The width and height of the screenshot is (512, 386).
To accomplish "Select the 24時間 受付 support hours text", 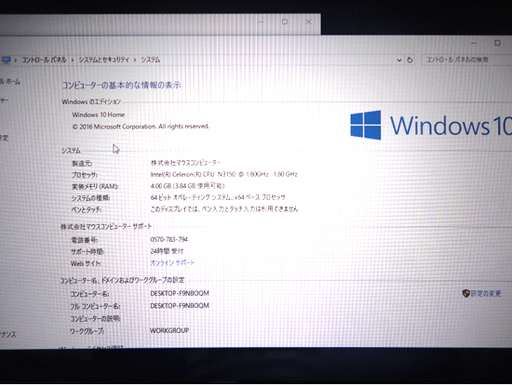I will [x=167, y=251].
